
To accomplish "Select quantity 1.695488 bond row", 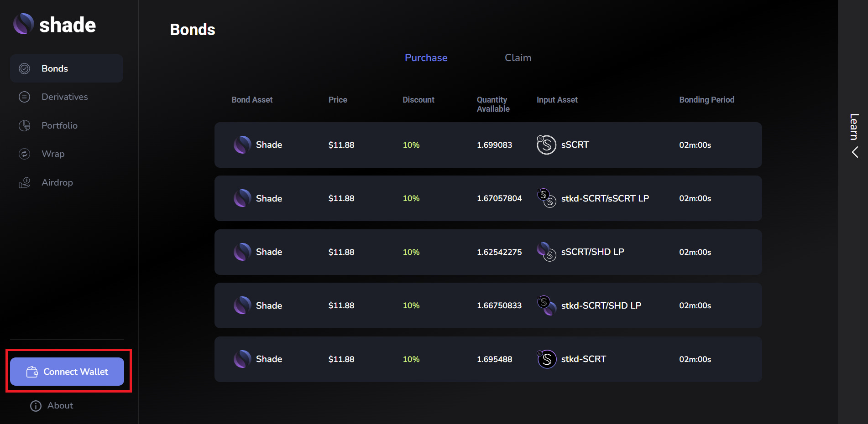I will [x=494, y=359].
